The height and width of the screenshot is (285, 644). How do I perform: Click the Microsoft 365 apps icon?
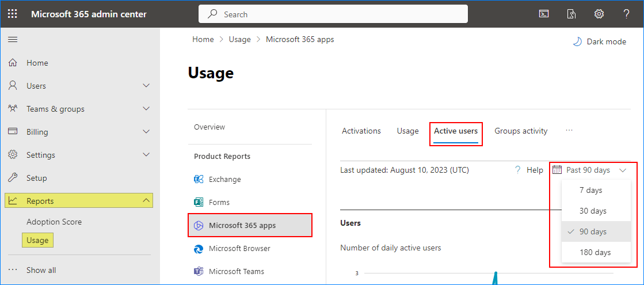pos(199,225)
